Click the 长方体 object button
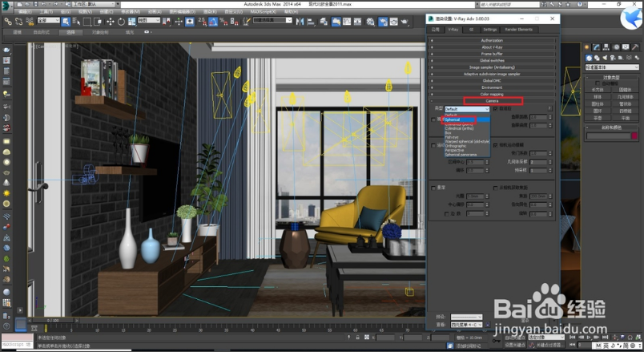The width and height of the screenshot is (644, 352). 598,90
